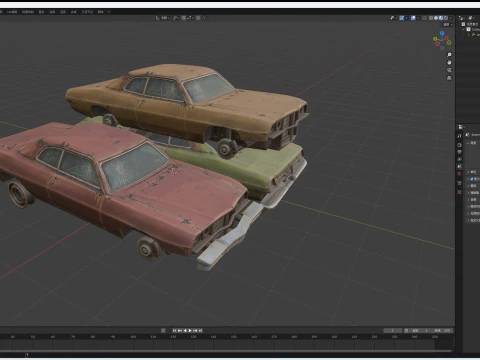
Task: Open the outliner filter icon
Action: tap(471, 18)
